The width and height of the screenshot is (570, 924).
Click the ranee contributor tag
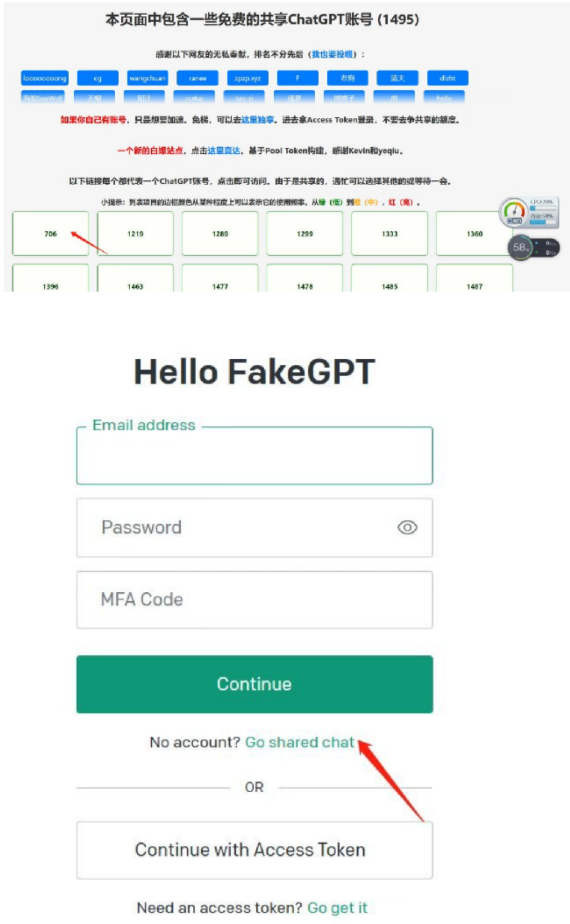coord(197,78)
